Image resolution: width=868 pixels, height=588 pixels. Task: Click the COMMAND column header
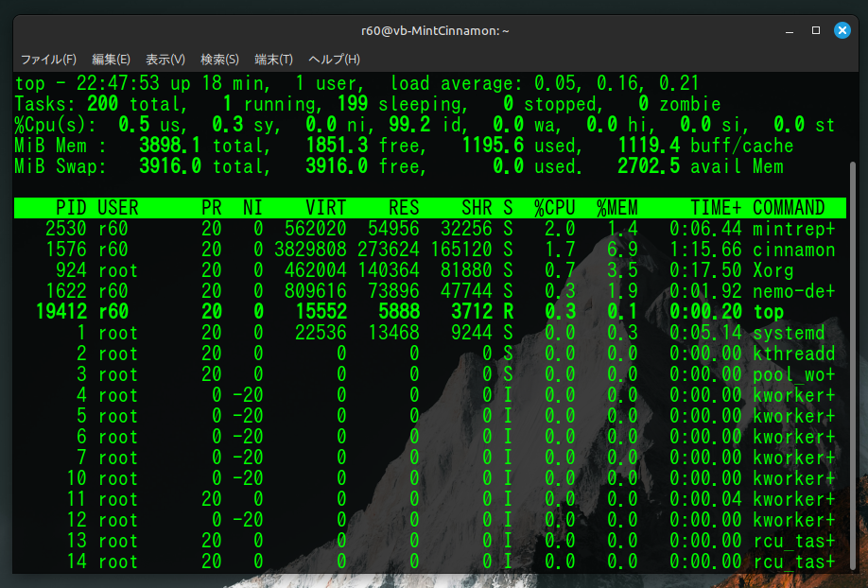[x=789, y=208]
